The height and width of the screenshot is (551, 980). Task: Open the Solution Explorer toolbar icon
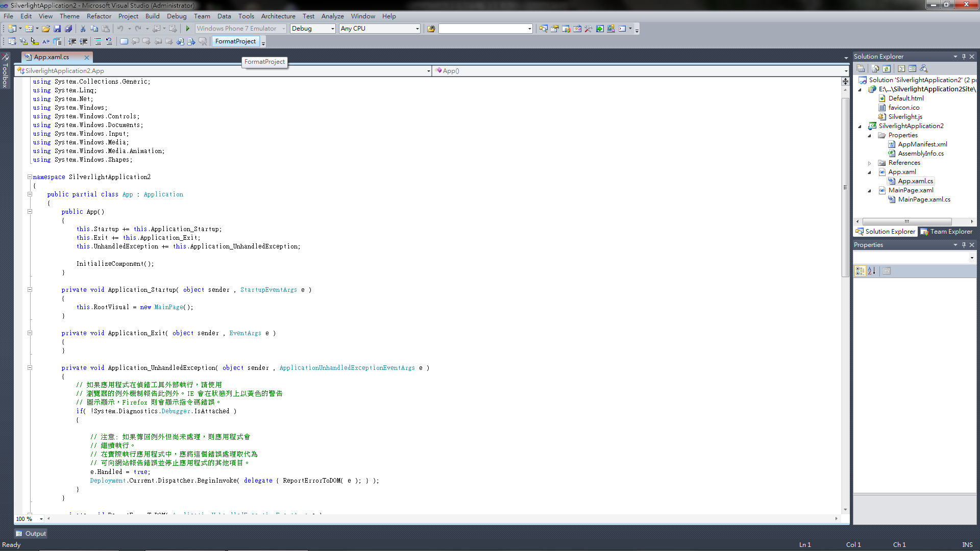544,29
